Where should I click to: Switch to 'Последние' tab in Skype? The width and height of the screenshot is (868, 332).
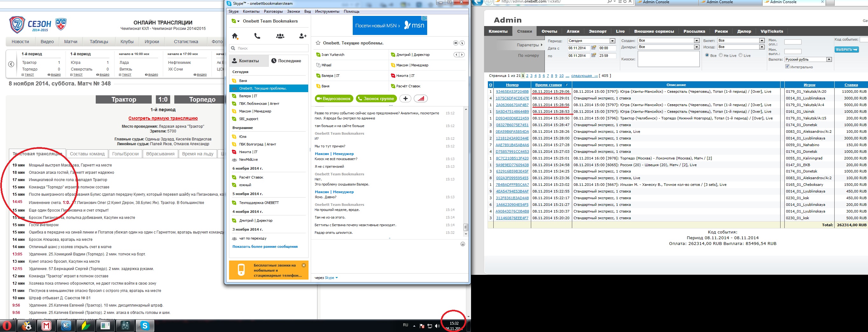[x=288, y=61]
